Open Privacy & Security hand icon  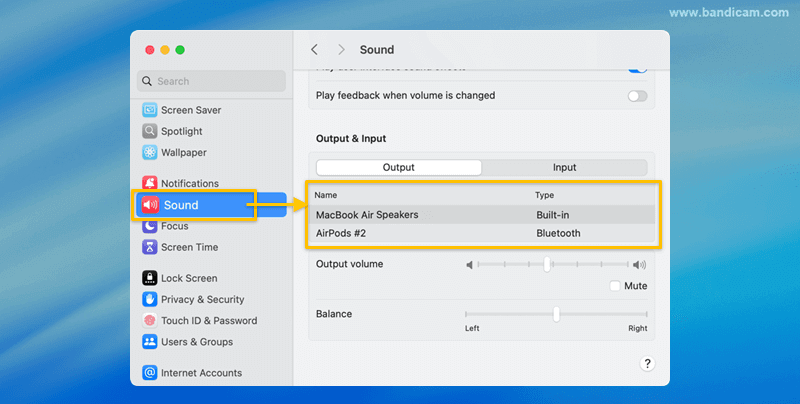tap(150, 299)
